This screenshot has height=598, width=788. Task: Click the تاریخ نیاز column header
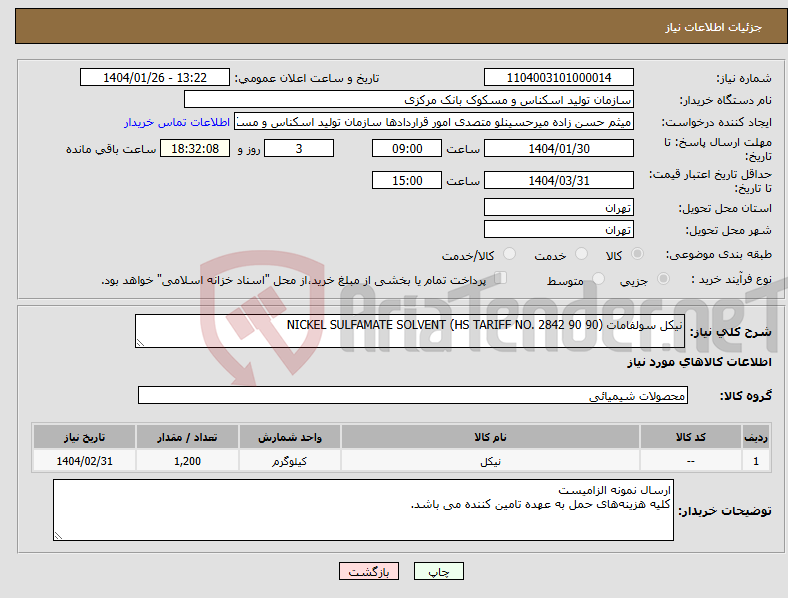coord(84,437)
